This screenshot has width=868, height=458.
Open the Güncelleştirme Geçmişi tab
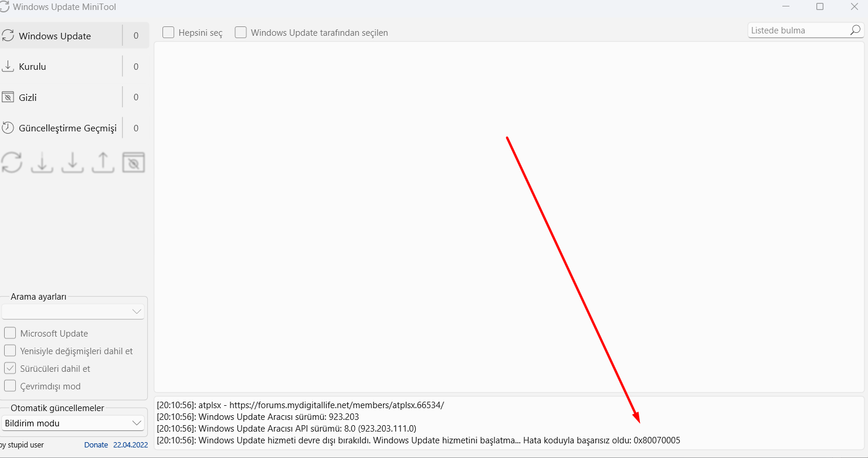74,128
